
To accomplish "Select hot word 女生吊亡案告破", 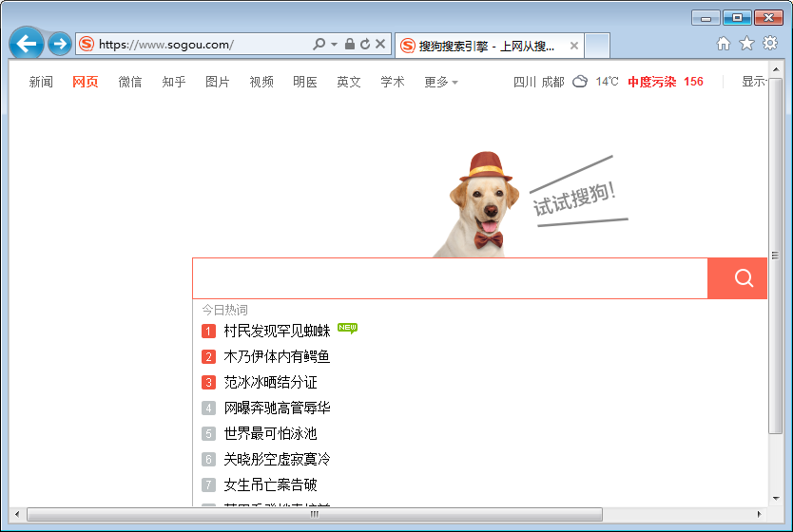I will click(271, 485).
